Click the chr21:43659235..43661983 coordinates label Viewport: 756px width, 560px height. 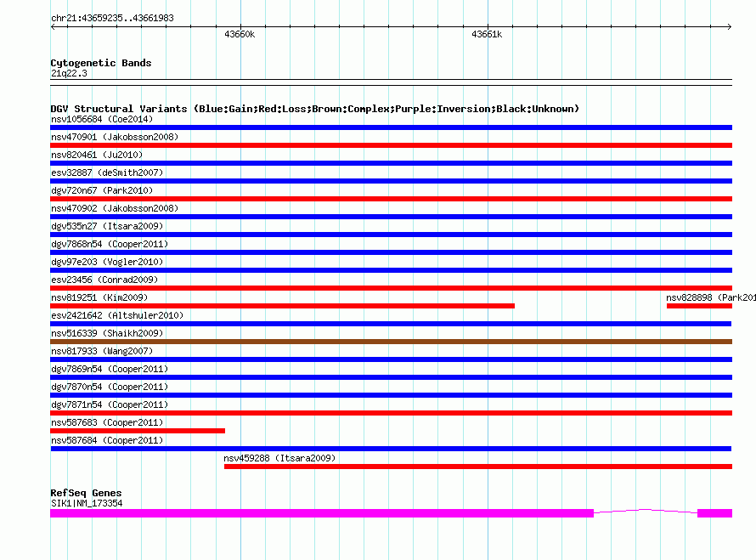[x=112, y=18]
